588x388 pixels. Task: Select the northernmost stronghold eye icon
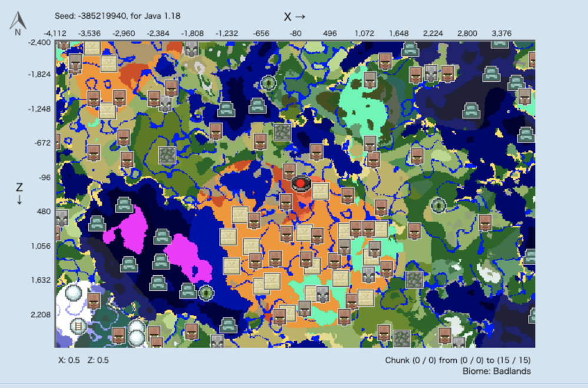point(268,83)
